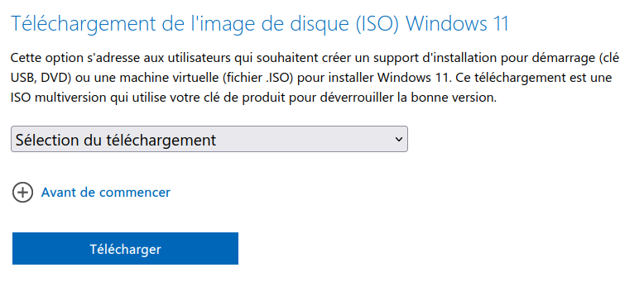The height and width of the screenshot is (301, 644).
Task: Open the Avant de commencer link
Action: [x=106, y=193]
